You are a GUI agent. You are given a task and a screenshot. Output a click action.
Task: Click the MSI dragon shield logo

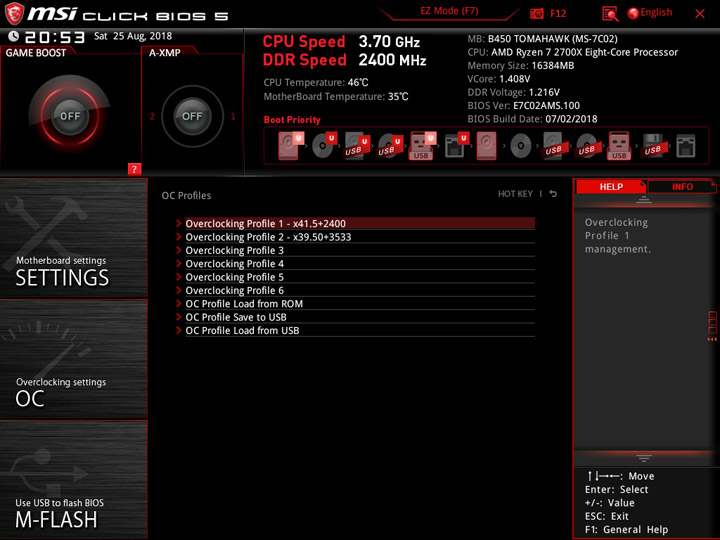click(14, 13)
